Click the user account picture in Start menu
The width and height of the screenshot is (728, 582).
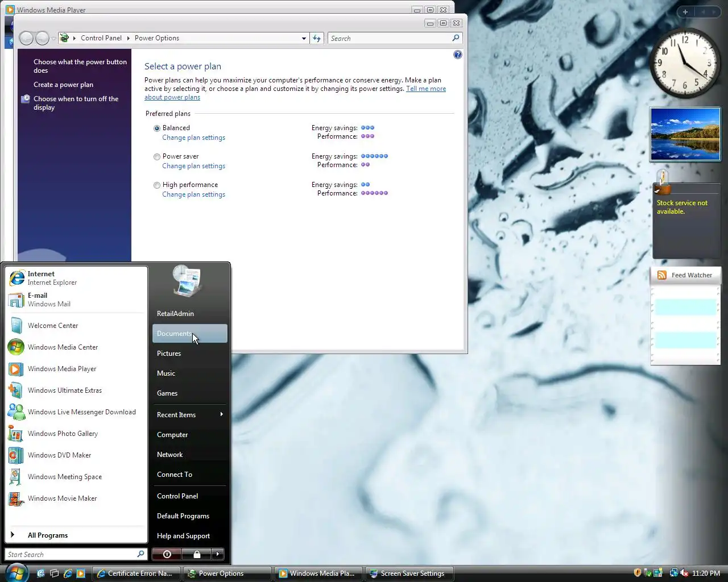(187, 281)
